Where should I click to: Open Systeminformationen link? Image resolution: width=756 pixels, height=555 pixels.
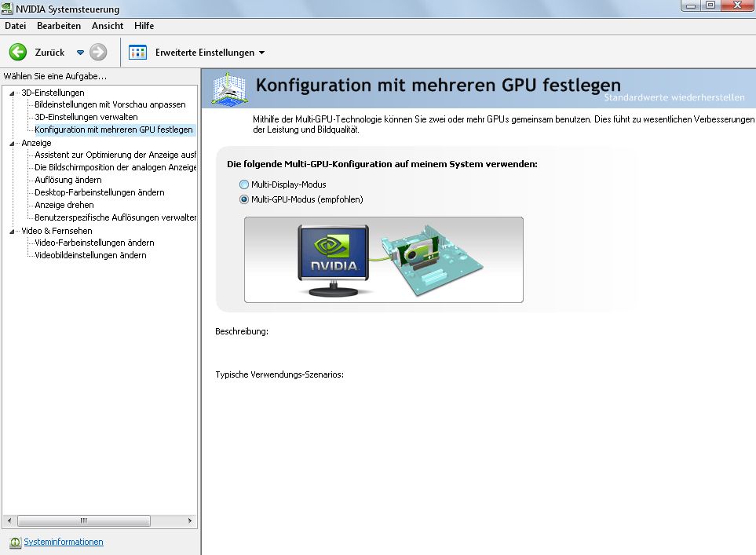click(x=64, y=542)
